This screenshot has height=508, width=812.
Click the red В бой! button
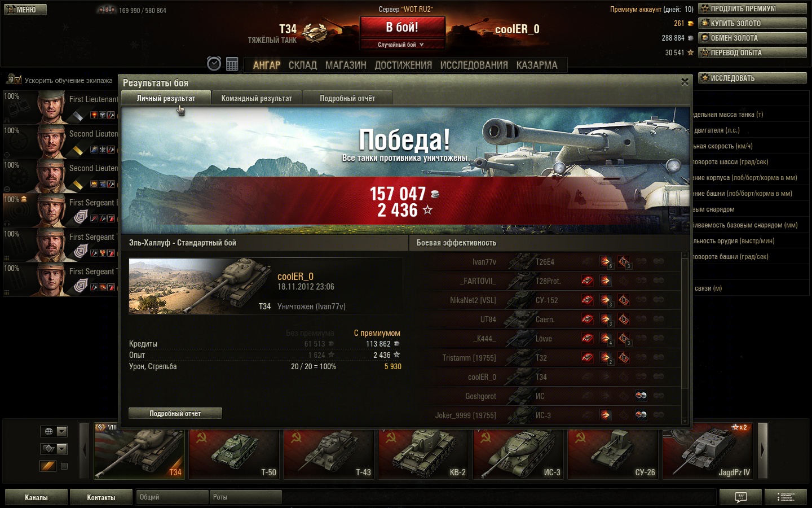402,28
